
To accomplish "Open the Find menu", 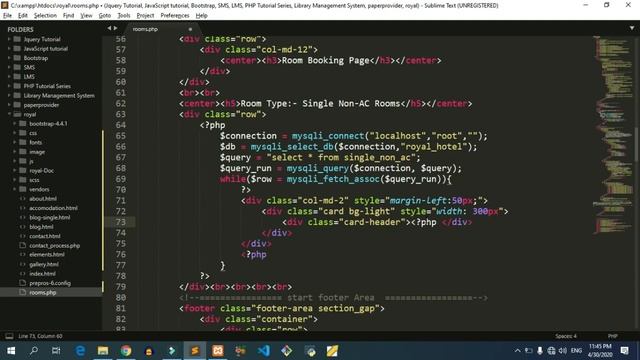I will click(68, 16).
